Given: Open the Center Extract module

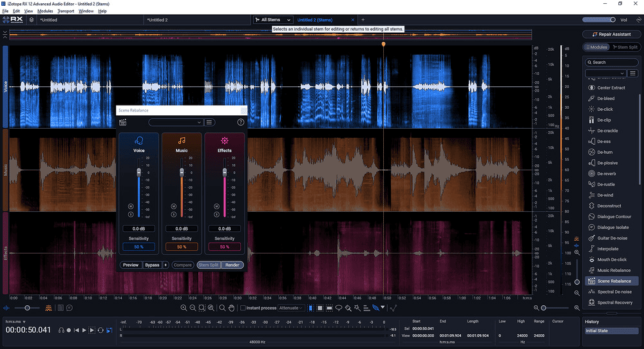Looking at the screenshot, I should click(x=611, y=88).
